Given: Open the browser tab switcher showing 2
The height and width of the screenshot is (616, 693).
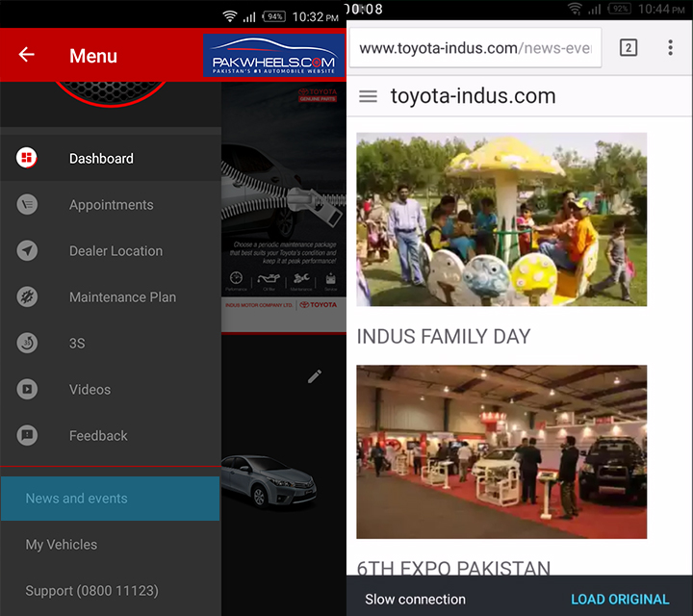Looking at the screenshot, I should tap(629, 47).
